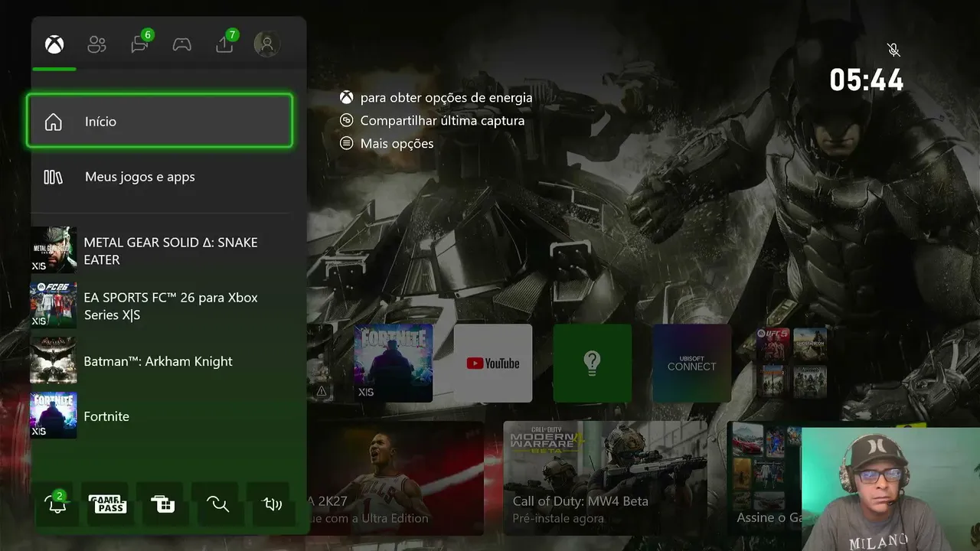
Task: Launch Fortnite from the guide recent list
Action: (x=159, y=416)
